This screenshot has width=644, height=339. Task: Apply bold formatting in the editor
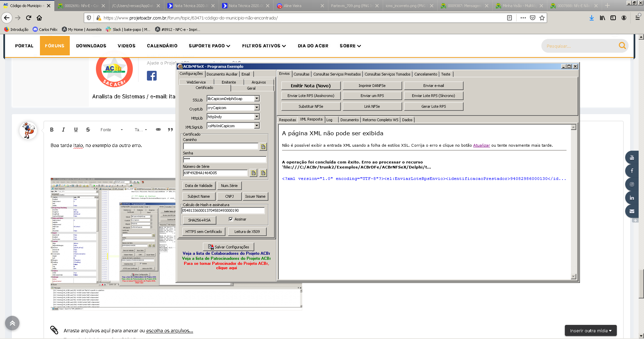(52, 130)
